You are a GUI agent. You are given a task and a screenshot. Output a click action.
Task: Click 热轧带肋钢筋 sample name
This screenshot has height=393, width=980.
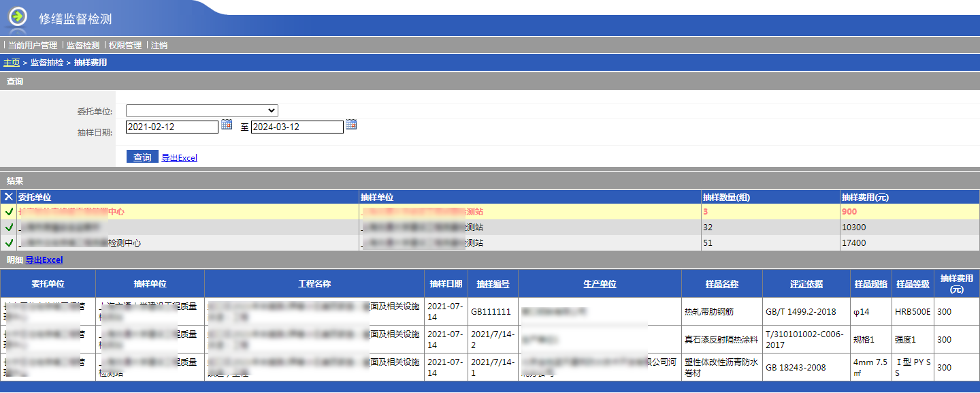coord(709,311)
